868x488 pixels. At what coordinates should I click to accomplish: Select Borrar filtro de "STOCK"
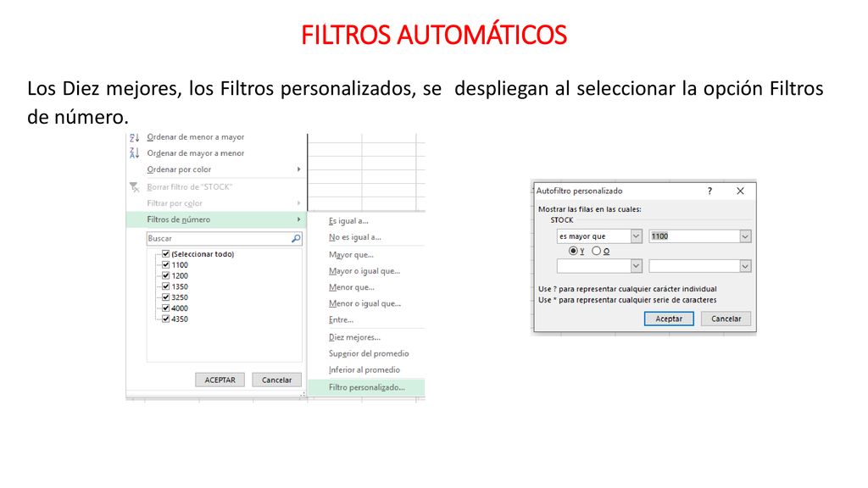(189, 187)
